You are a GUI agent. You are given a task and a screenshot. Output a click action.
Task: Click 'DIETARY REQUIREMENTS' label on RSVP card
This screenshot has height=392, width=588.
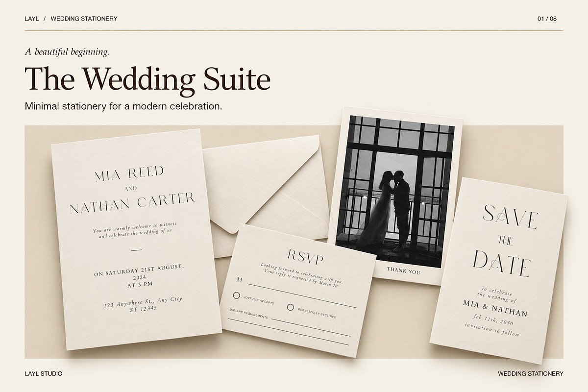coord(249,314)
